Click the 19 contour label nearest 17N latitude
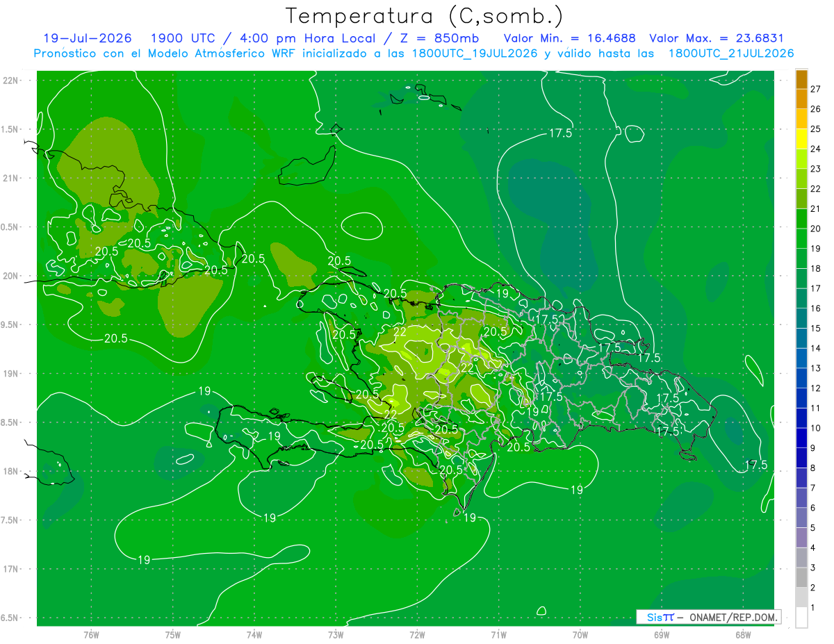Image resolution: width=834 pixels, height=644 pixels. (x=144, y=560)
